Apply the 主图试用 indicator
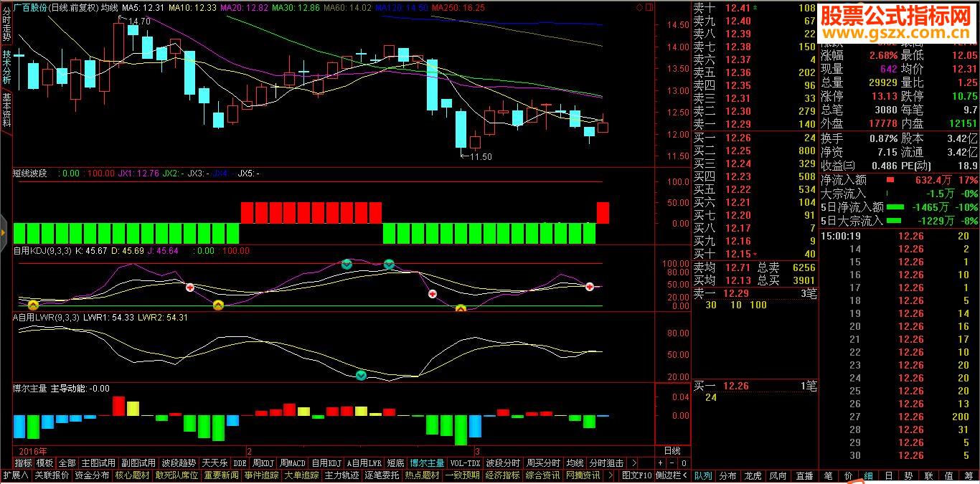Viewport: 980px width, 484px height. click(98, 463)
